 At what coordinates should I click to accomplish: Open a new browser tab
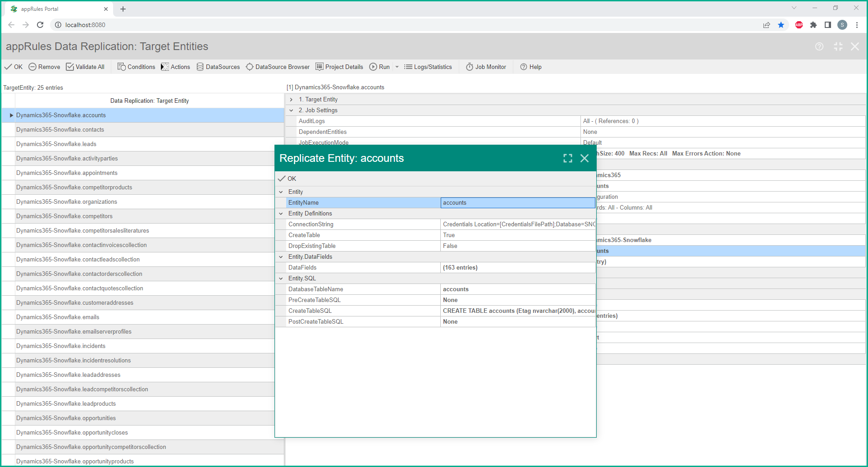[123, 9]
